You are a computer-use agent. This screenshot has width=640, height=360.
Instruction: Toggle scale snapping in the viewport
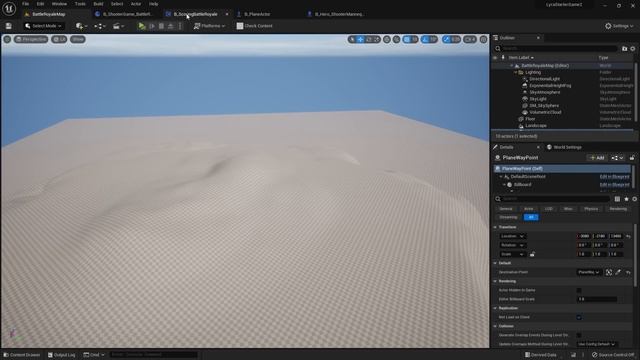(x=447, y=39)
